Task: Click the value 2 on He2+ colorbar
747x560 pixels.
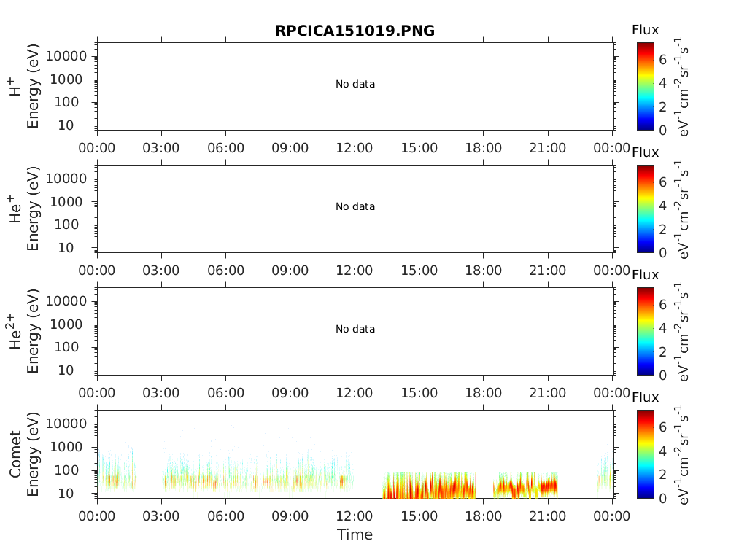Action: pyautogui.click(x=662, y=351)
